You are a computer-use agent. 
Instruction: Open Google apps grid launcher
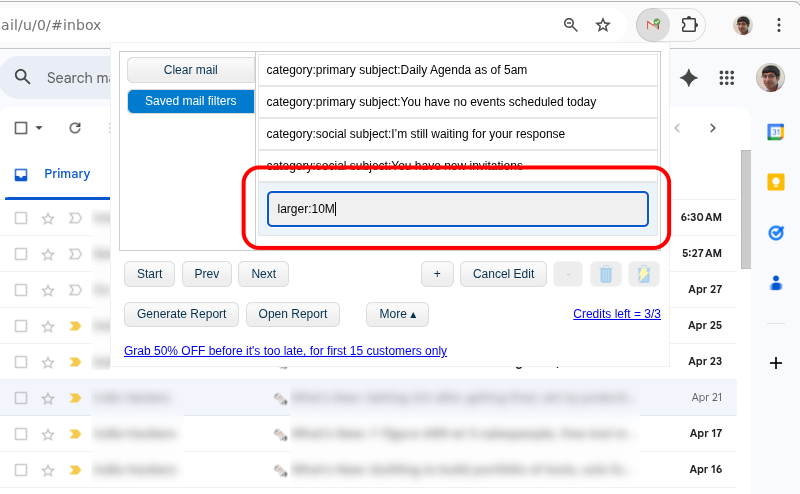[727, 78]
